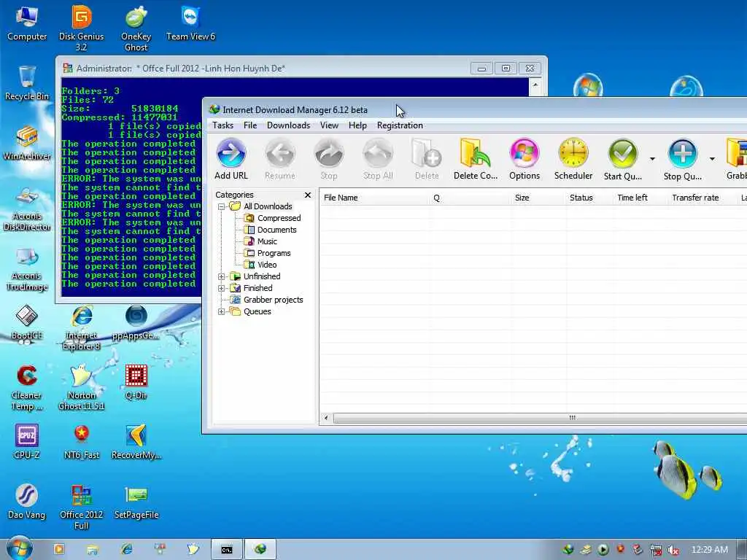The height and width of the screenshot is (560, 747).
Task: Select the Computer desktop icon
Action: (x=27, y=23)
